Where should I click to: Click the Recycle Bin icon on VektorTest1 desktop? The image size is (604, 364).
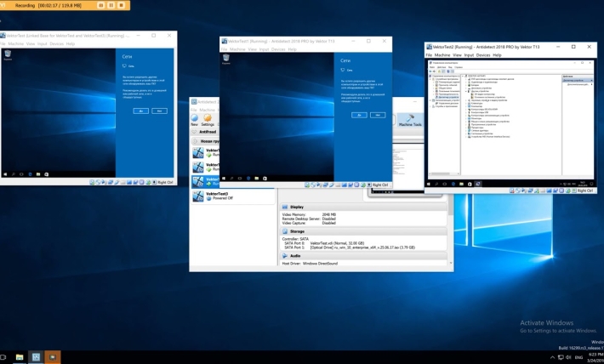(226, 59)
